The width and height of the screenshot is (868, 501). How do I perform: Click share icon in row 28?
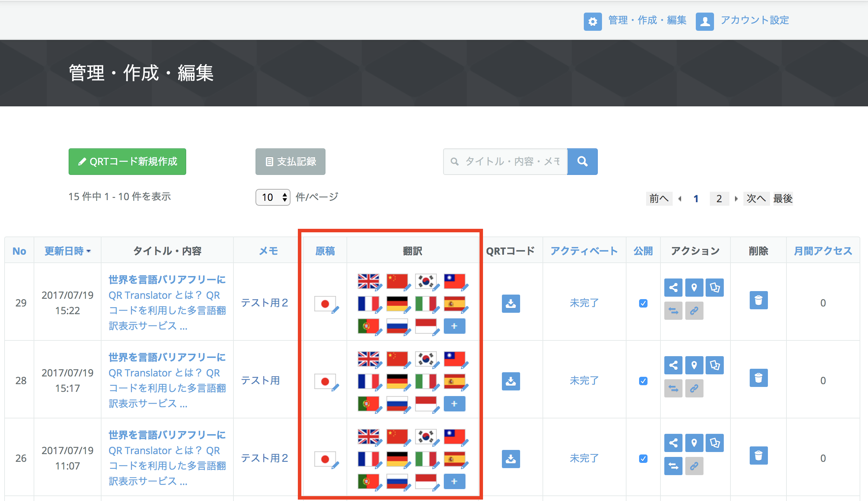point(673,365)
